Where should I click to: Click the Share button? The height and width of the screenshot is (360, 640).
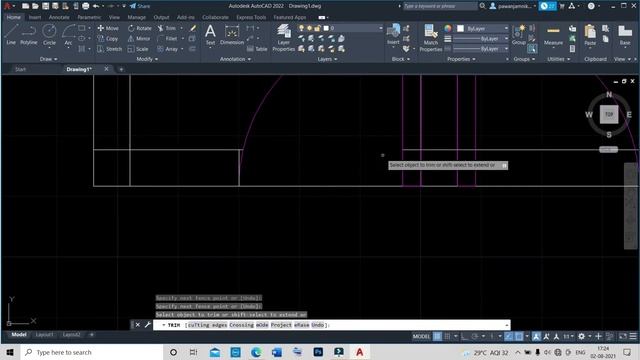pos(140,6)
